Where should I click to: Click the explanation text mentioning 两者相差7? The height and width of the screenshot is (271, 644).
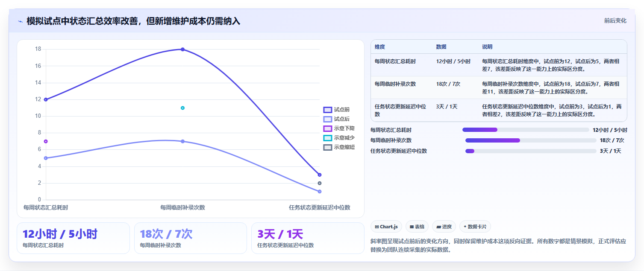[x=550, y=65]
